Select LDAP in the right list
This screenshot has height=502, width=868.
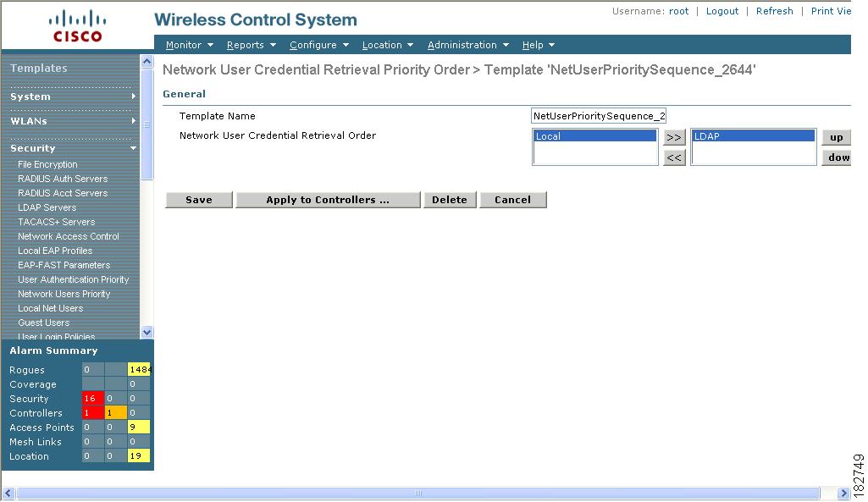[x=754, y=136]
